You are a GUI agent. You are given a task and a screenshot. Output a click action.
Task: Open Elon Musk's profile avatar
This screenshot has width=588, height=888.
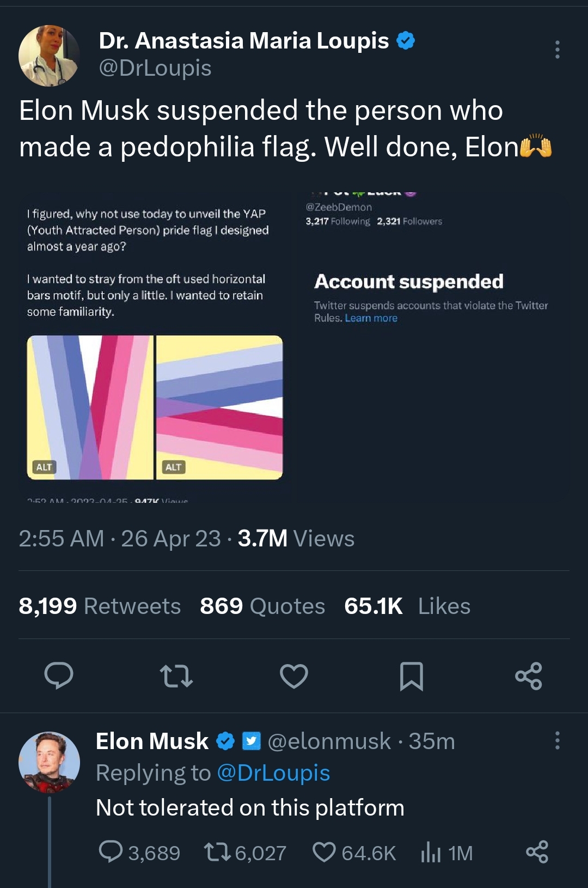pyautogui.click(x=49, y=762)
